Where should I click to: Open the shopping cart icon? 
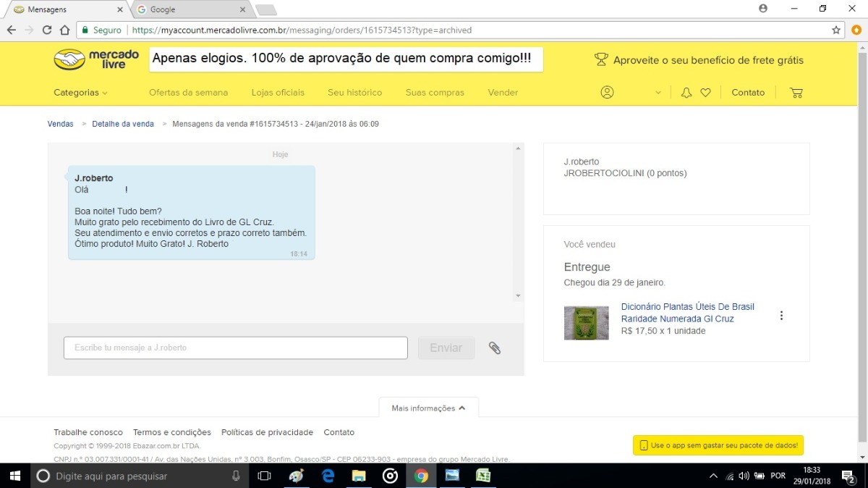point(796,93)
